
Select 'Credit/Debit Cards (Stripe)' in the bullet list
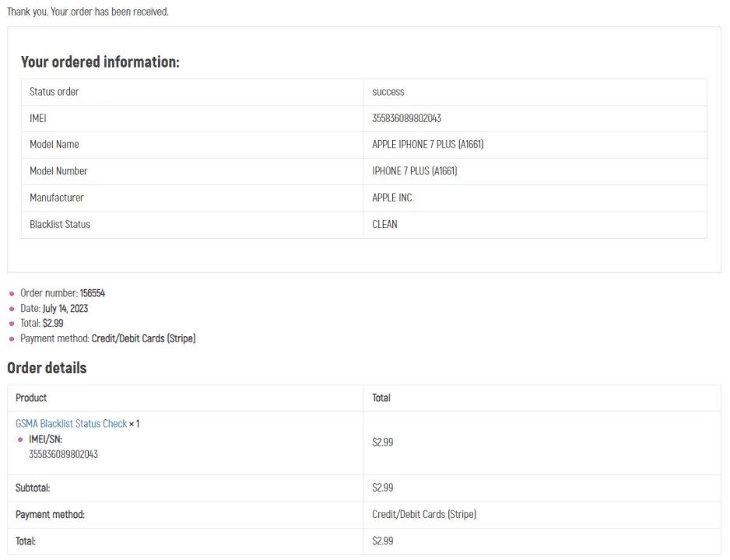143,338
